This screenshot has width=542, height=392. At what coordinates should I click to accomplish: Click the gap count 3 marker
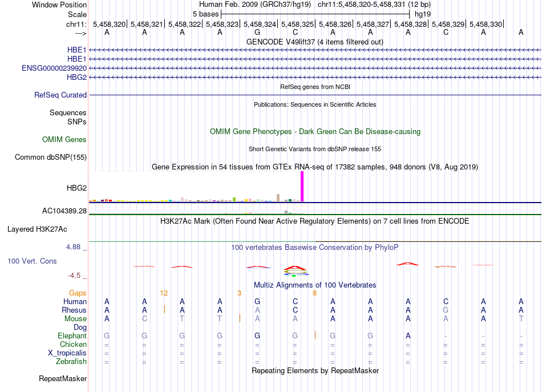tap(239, 293)
